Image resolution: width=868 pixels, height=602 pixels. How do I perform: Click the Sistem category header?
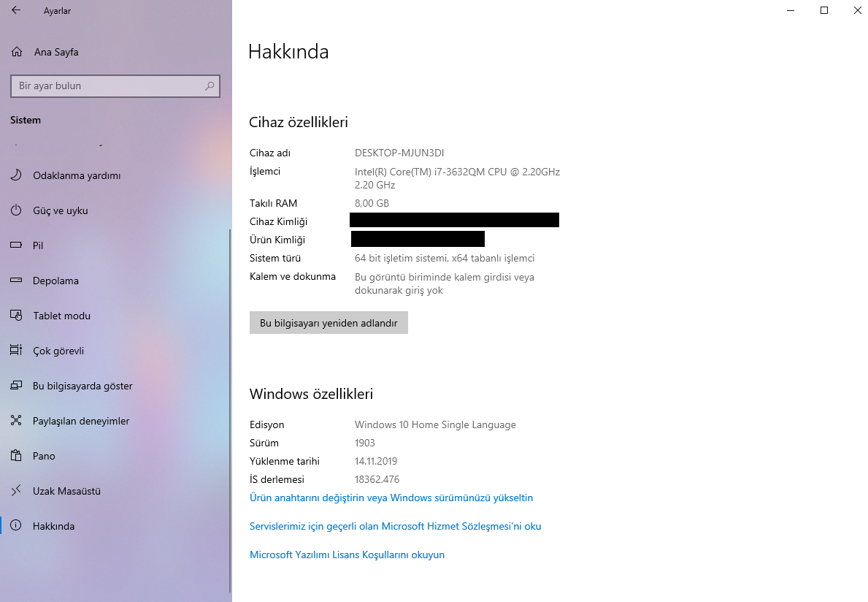click(26, 120)
